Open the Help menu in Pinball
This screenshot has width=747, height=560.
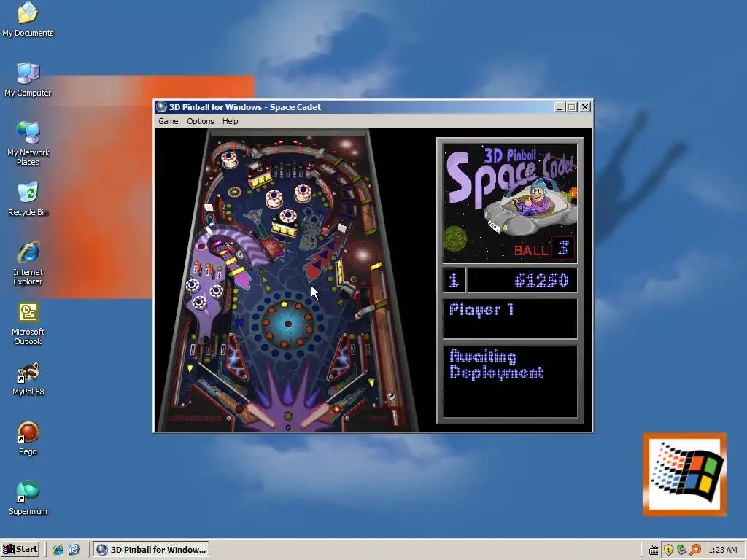coord(230,121)
